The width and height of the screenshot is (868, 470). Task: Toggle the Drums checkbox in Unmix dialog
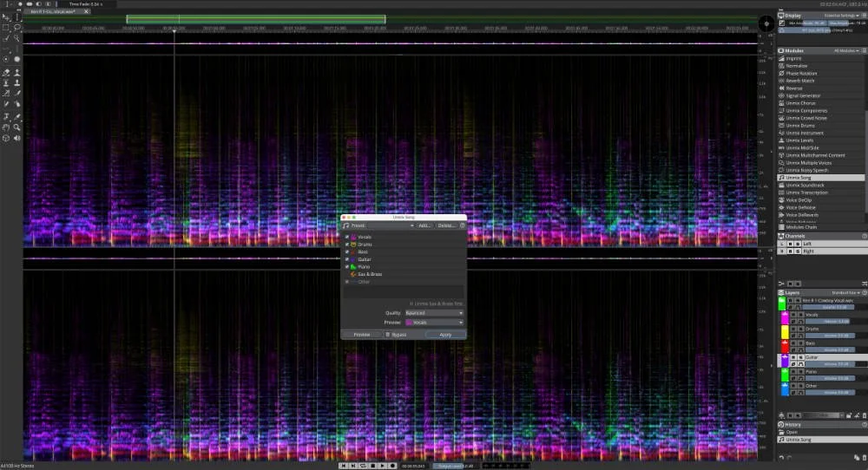pos(347,244)
